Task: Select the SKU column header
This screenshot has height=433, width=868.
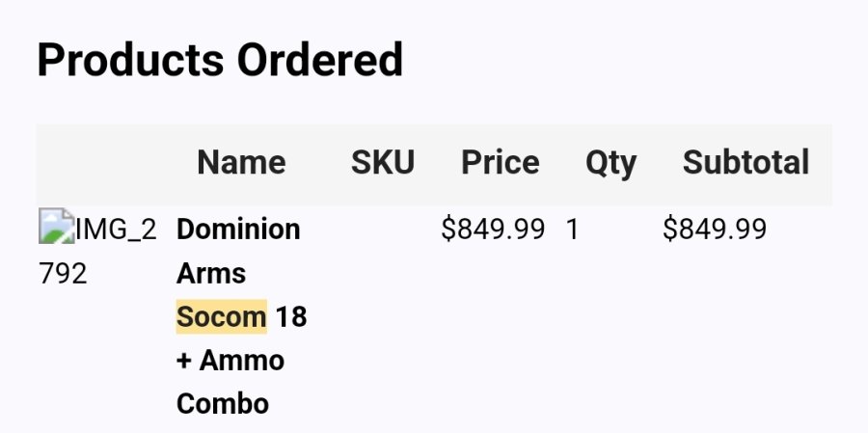Action: pyautogui.click(x=383, y=162)
